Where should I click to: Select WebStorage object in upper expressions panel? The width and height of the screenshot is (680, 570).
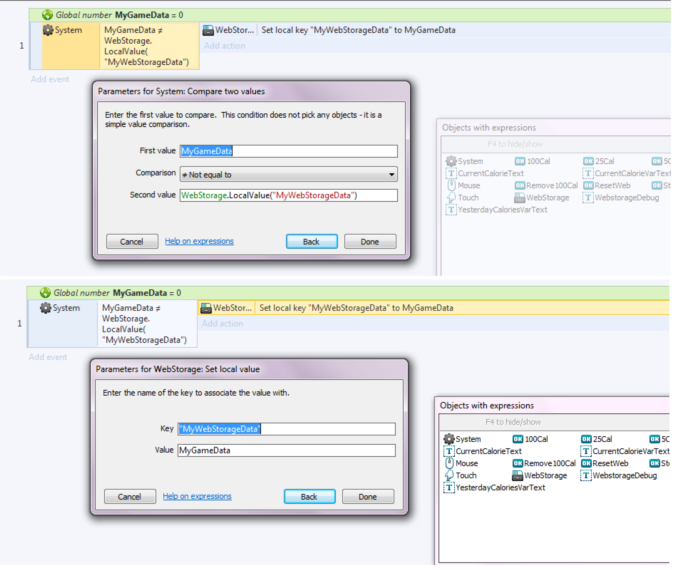pyautogui.click(x=542, y=198)
